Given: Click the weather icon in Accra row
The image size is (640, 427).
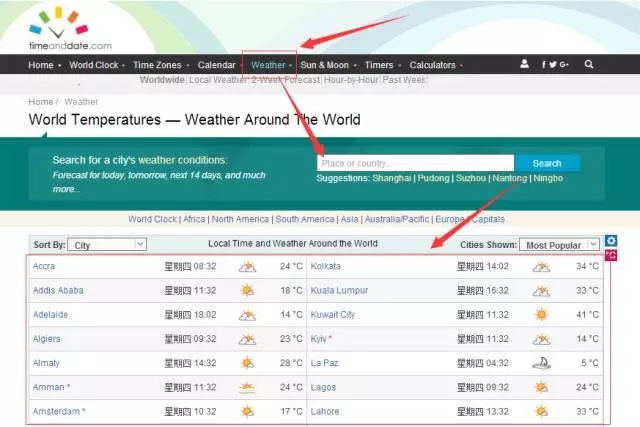Looking at the screenshot, I should [247, 267].
